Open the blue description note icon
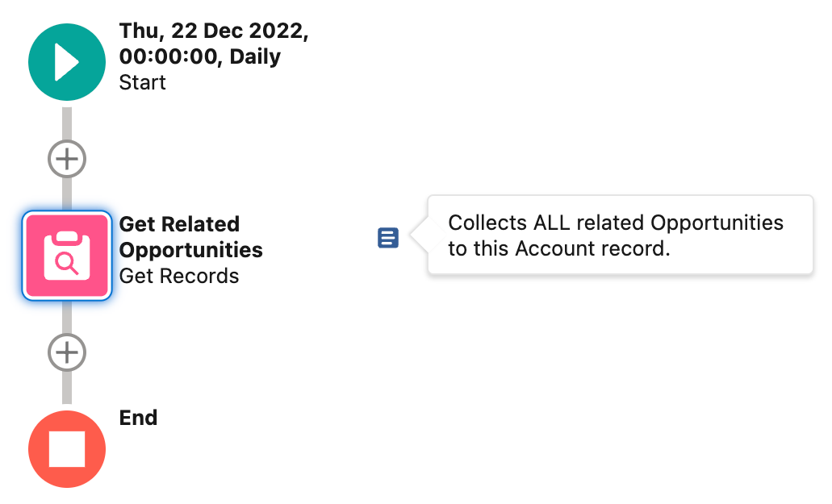832x504 pixels. point(388,237)
